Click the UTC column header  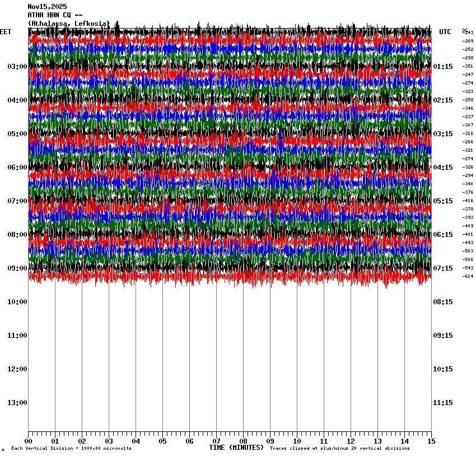[x=445, y=32]
